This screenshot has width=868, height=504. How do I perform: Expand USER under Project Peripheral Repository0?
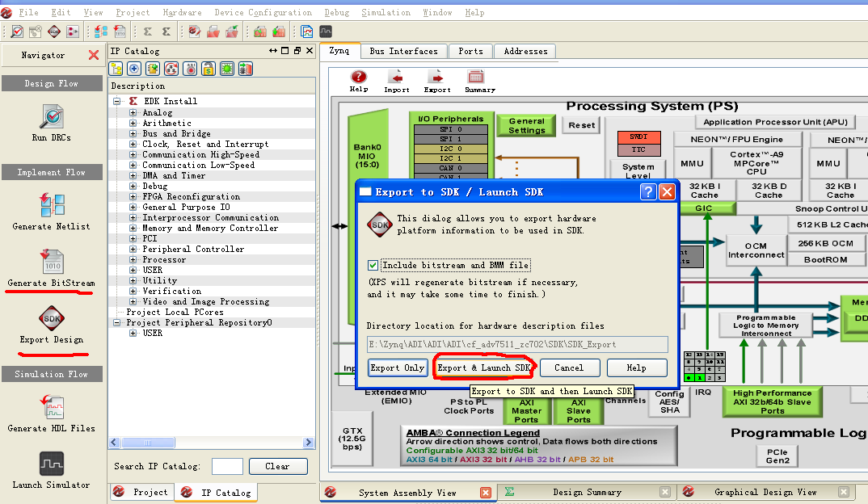pyautogui.click(x=133, y=333)
